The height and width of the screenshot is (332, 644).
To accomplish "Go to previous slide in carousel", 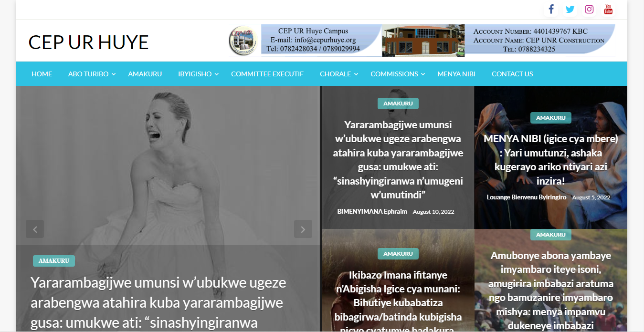I will tap(35, 229).
